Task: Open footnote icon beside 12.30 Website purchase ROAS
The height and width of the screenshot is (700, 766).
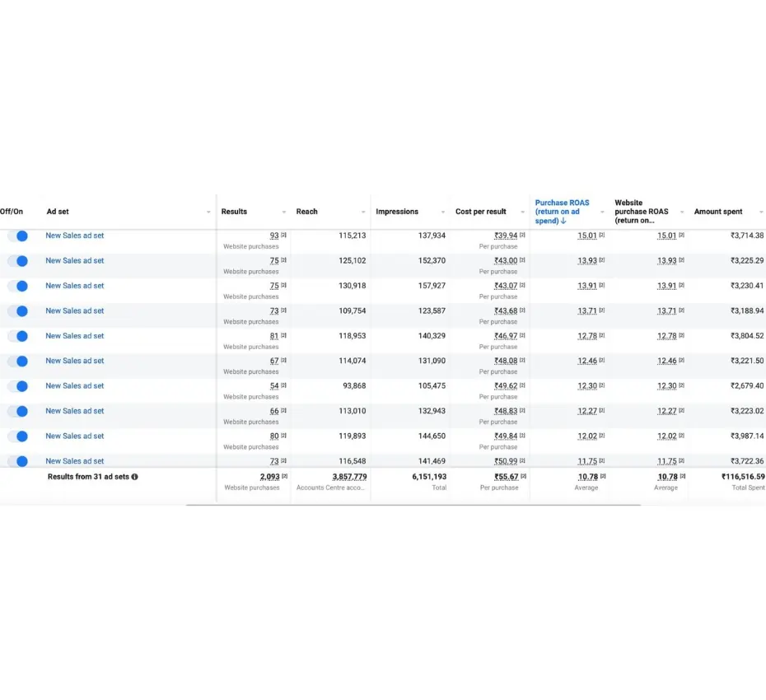Action: coord(681,385)
